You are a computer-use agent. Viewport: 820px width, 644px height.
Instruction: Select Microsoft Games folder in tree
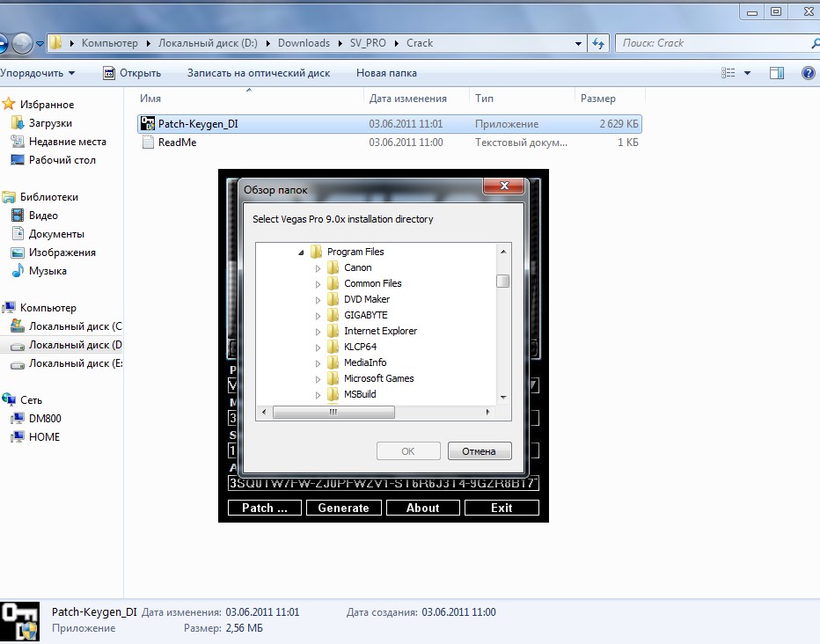pyautogui.click(x=378, y=378)
